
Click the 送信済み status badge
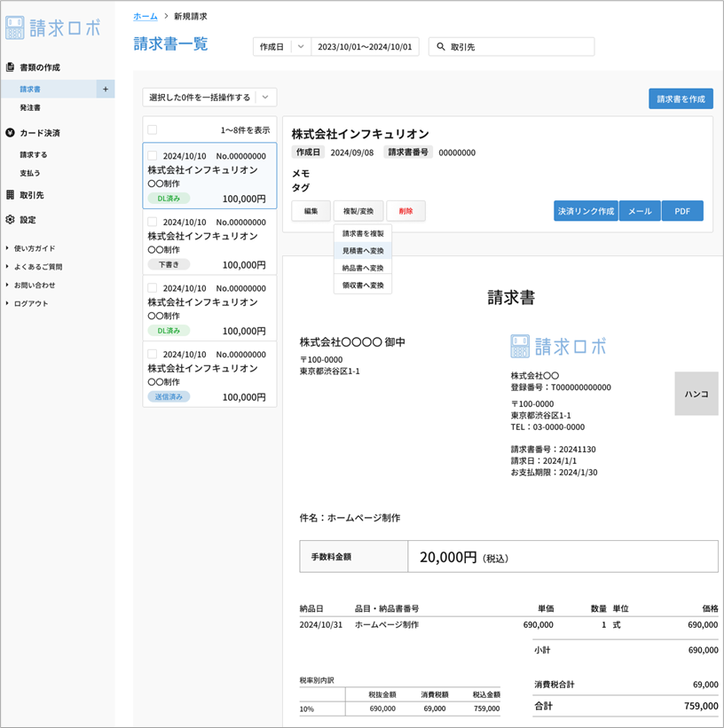169,396
